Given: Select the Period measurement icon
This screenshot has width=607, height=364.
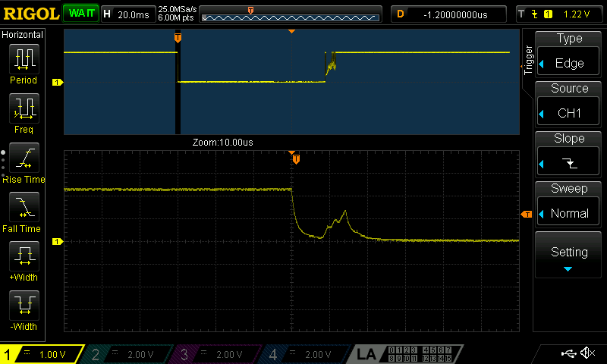Looking at the screenshot, I should coord(23,58).
